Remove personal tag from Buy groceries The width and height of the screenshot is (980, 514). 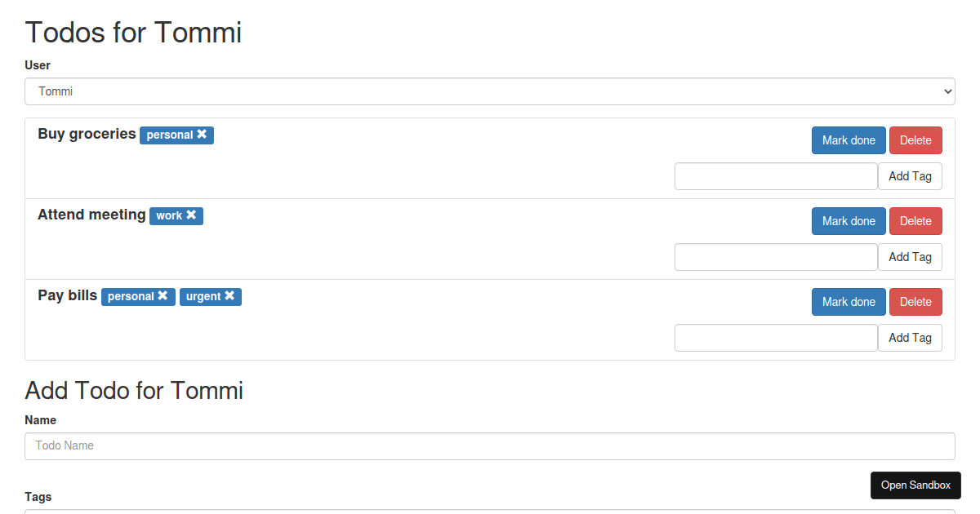[x=202, y=135]
